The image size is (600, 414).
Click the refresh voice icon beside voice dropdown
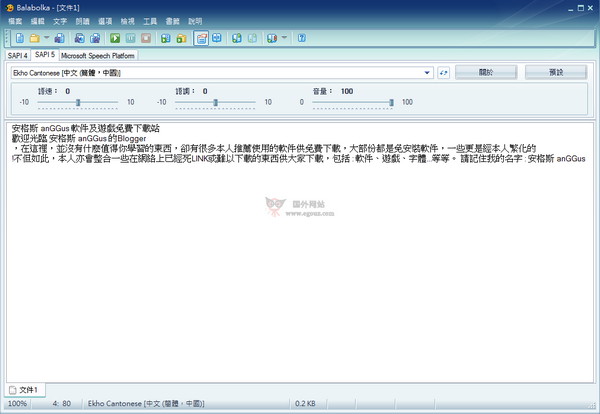(x=443, y=73)
